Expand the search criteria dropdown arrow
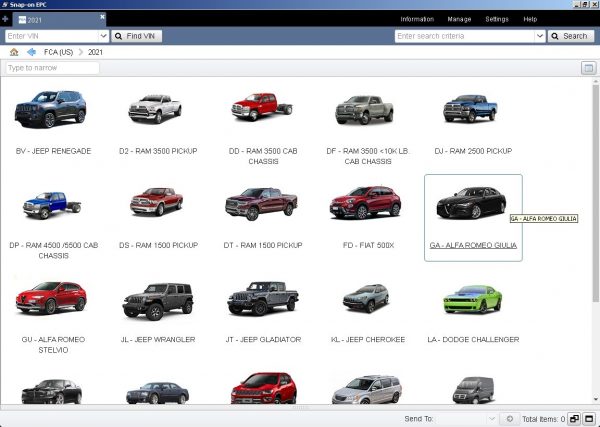The width and height of the screenshot is (600, 427). pos(540,36)
